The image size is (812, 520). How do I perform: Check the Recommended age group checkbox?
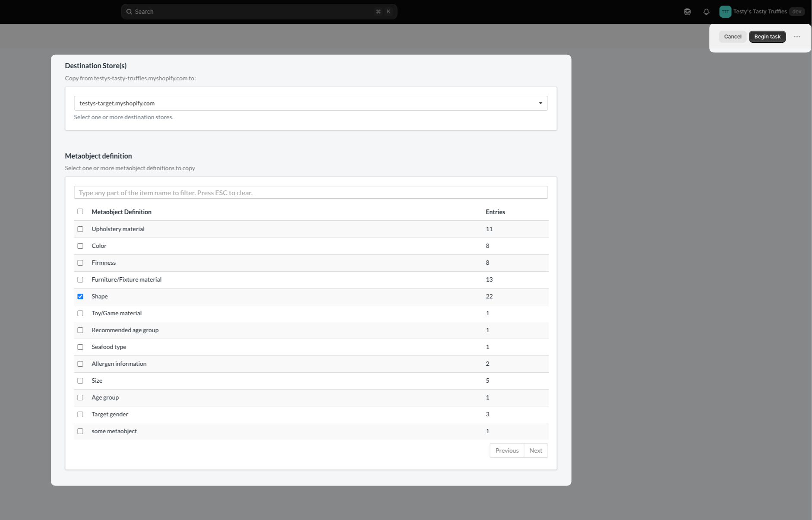click(x=80, y=330)
